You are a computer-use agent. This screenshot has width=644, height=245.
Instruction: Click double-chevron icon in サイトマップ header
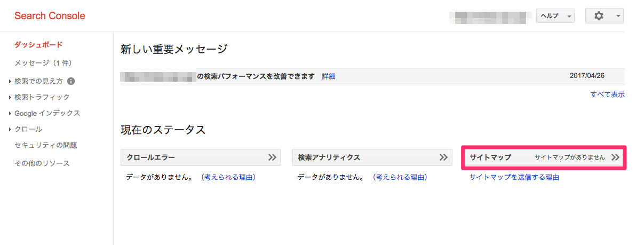coord(615,157)
